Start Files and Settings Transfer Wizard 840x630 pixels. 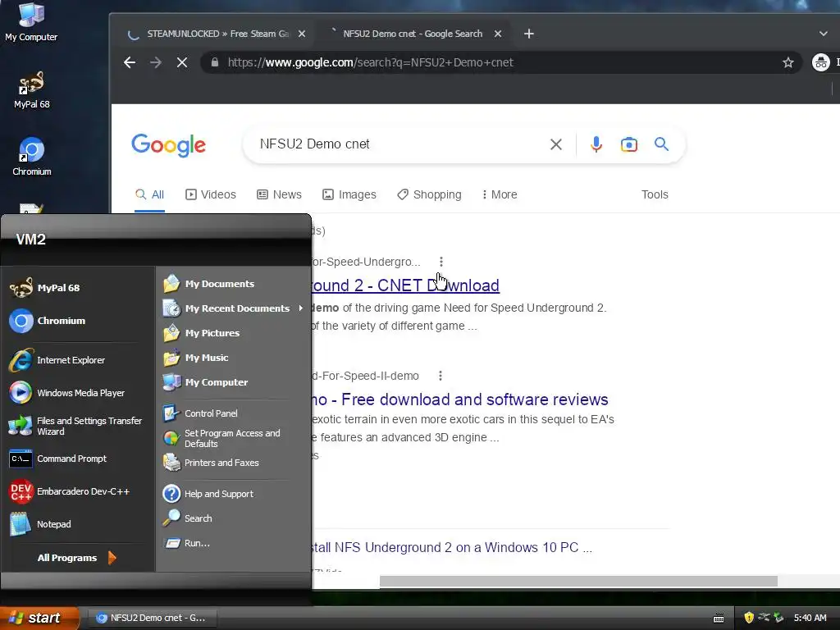[x=75, y=426]
